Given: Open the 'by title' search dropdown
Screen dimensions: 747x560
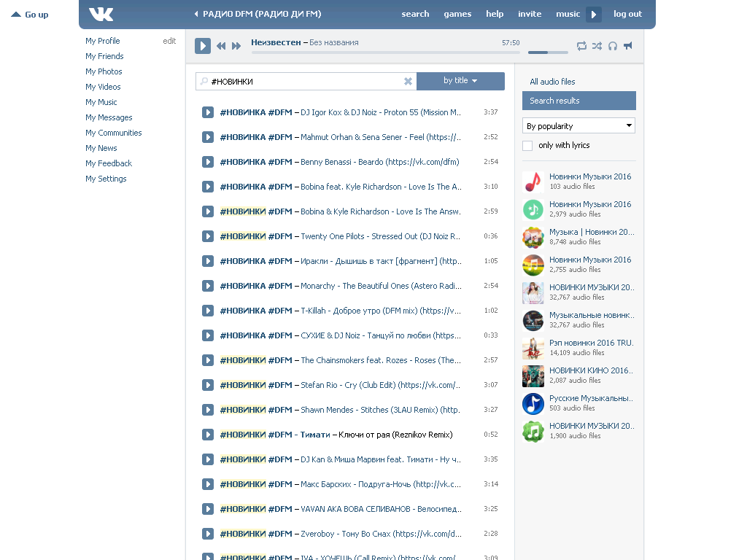Looking at the screenshot, I should click(461, 81).
